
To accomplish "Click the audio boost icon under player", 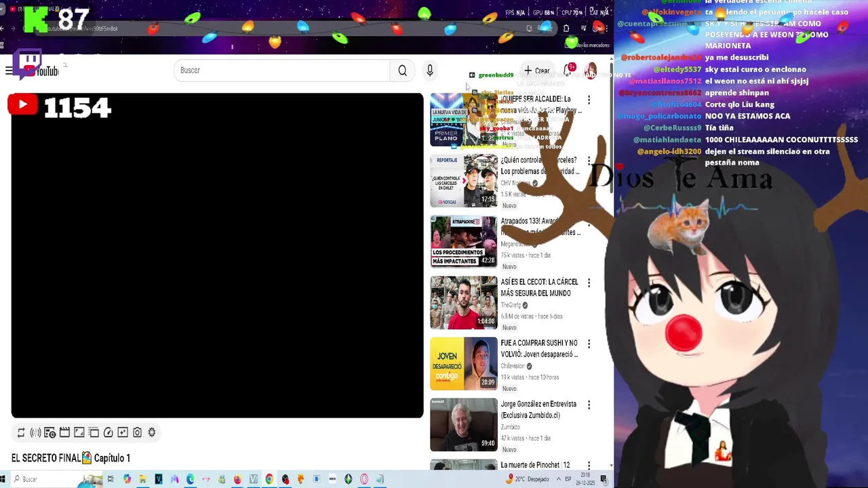I will tap(35, 432).
